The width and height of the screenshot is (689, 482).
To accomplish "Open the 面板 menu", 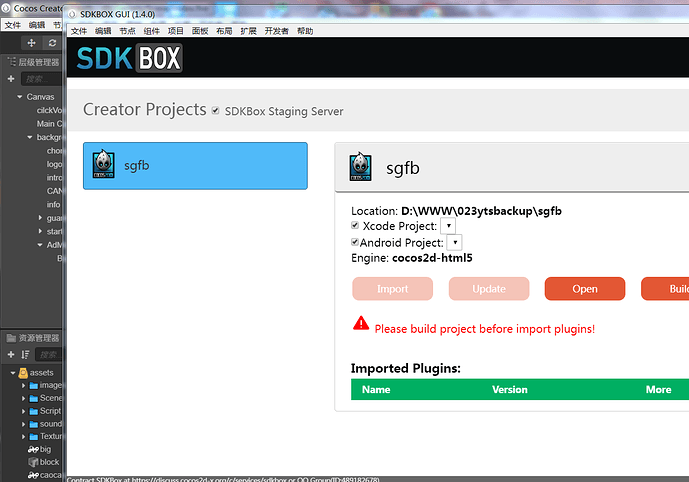I will [x=199, y=31].
